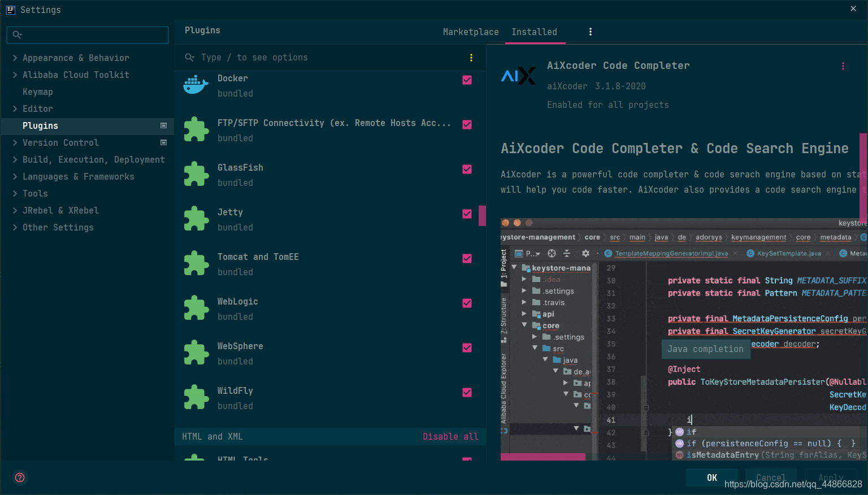
Task: Open the plugin search options kebab menu
Action: point(471,58)
